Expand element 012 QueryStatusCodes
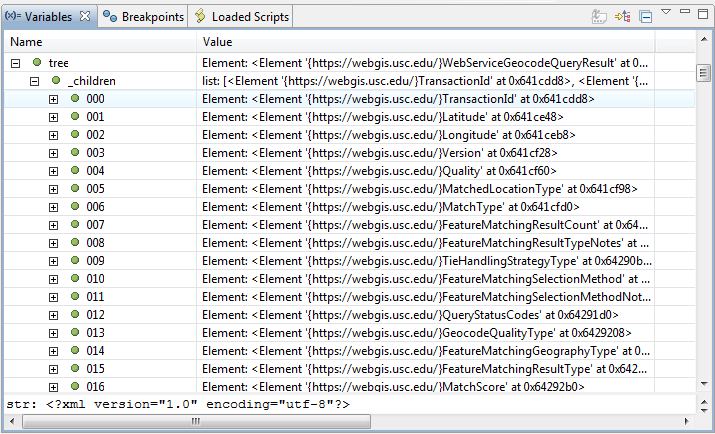 53,315
